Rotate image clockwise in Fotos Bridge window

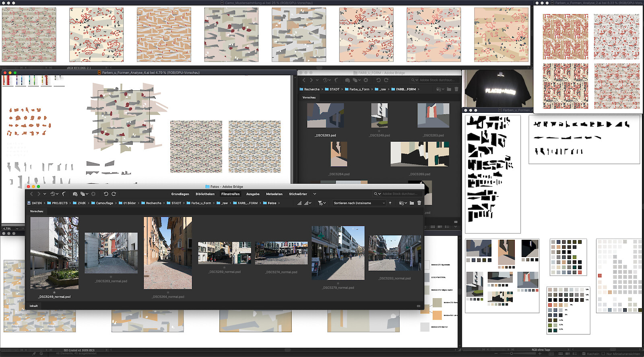[x=114, y=194]
